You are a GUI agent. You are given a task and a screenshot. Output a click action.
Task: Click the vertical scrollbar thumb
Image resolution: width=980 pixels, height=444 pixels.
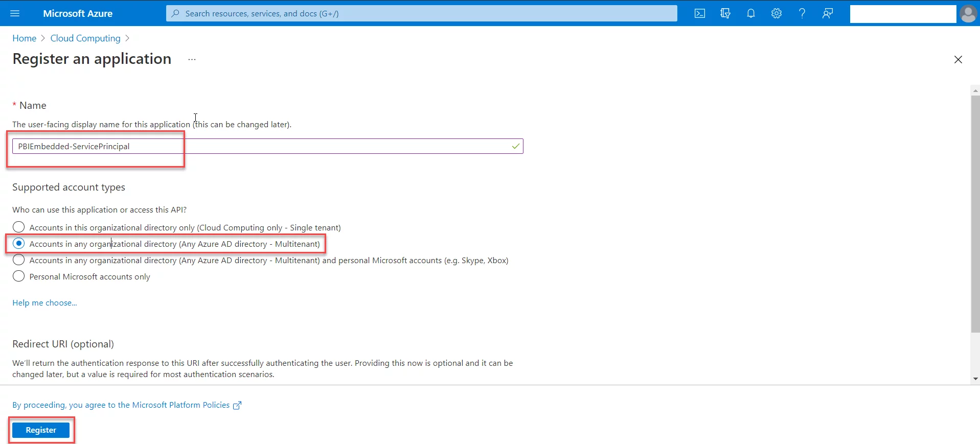tap(975, 214)
